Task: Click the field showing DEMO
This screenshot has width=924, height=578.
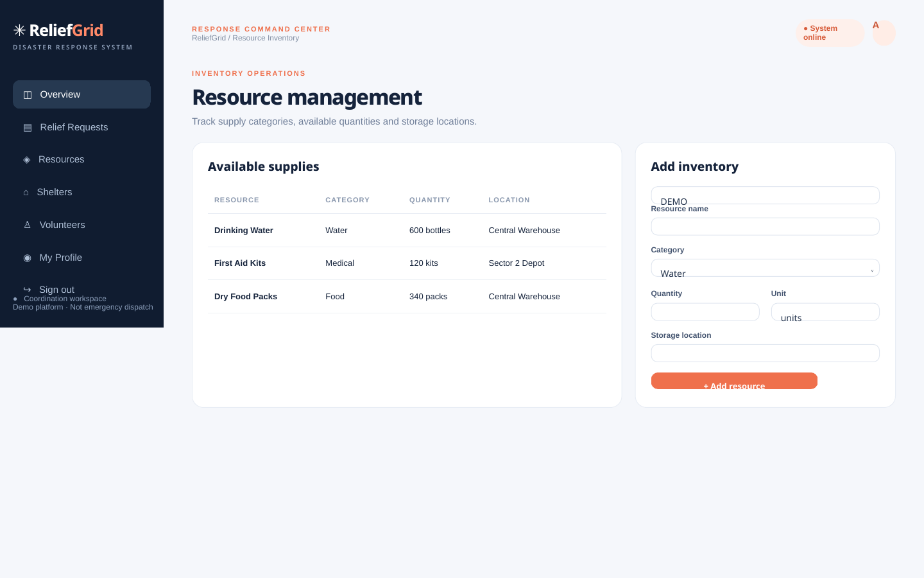Action: [765, 195]
